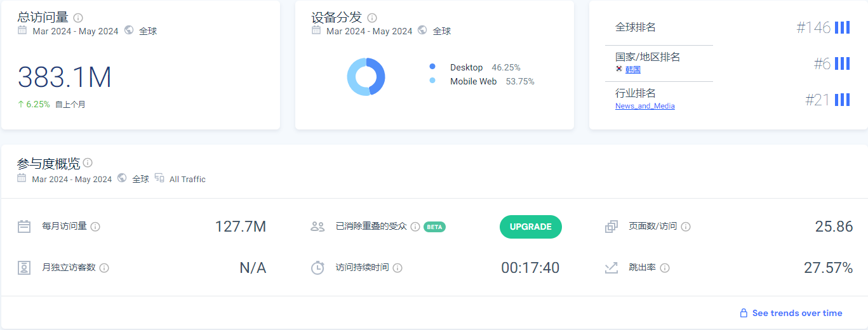Image resolution: width=868 pixels, height=330 pixels.
Task: Click the 6.25% growth indicator
Action: [x=34, y=104]
